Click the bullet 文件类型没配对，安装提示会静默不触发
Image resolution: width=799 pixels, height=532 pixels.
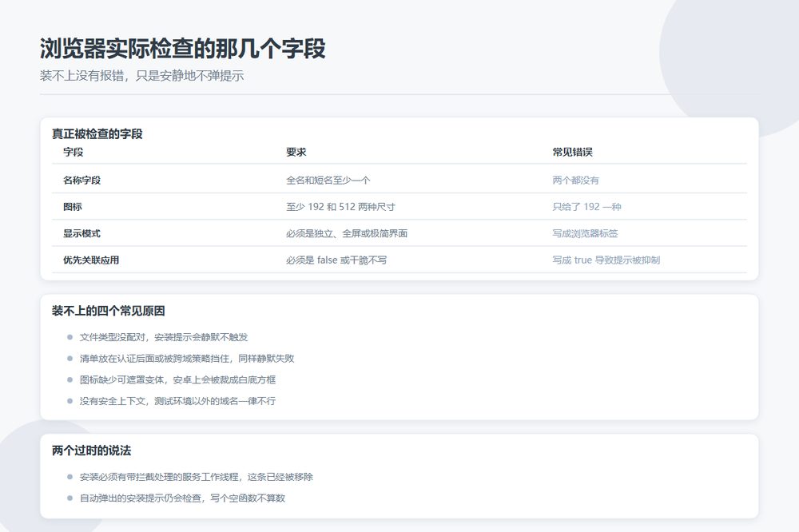164,337
